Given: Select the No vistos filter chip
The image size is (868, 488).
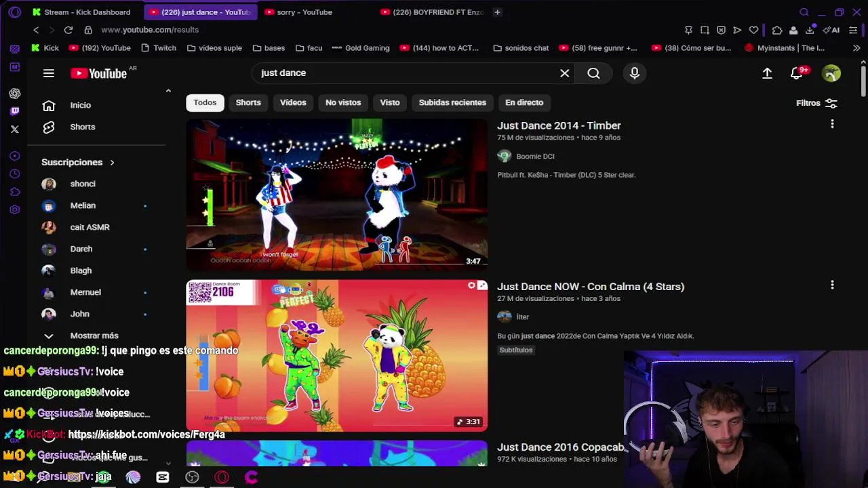Looking at the screenshot, I should click(x=343, y=102).
